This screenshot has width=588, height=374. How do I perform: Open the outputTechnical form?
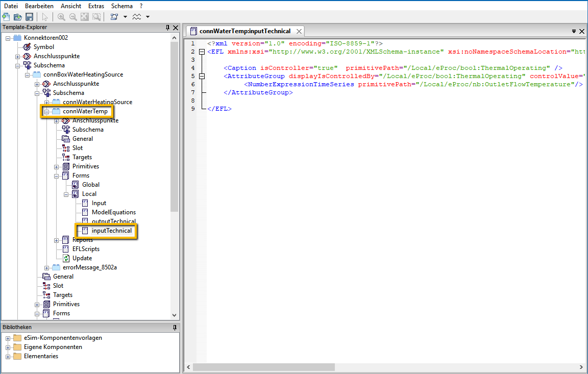click(114, 221)
